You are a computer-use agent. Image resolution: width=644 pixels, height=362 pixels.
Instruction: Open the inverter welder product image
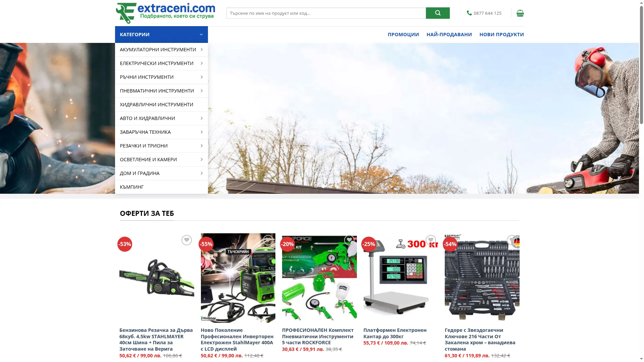(238, 278)
